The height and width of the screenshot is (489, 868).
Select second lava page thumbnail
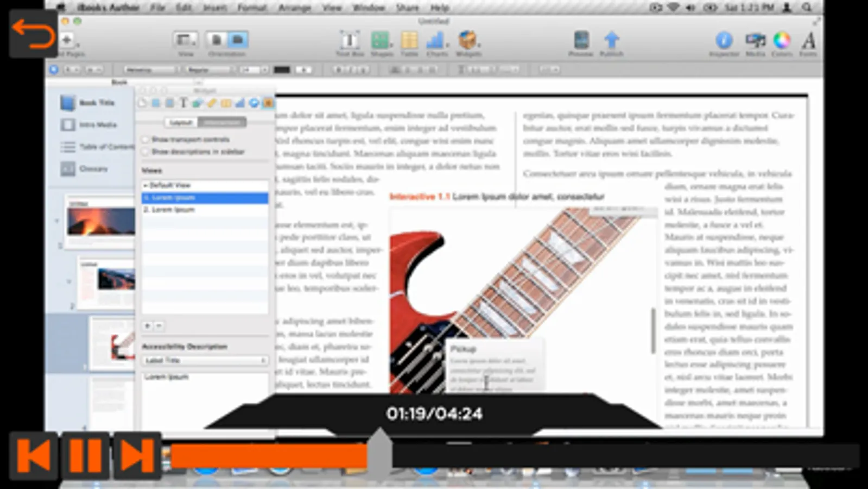[x=106, y=283]
